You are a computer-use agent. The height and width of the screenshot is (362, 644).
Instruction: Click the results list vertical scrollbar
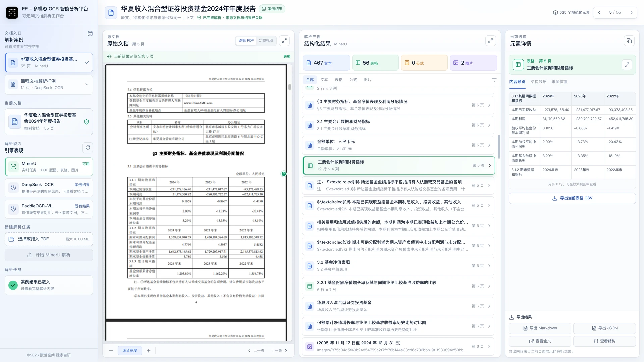pyautogui.click(x=499, y=147)
